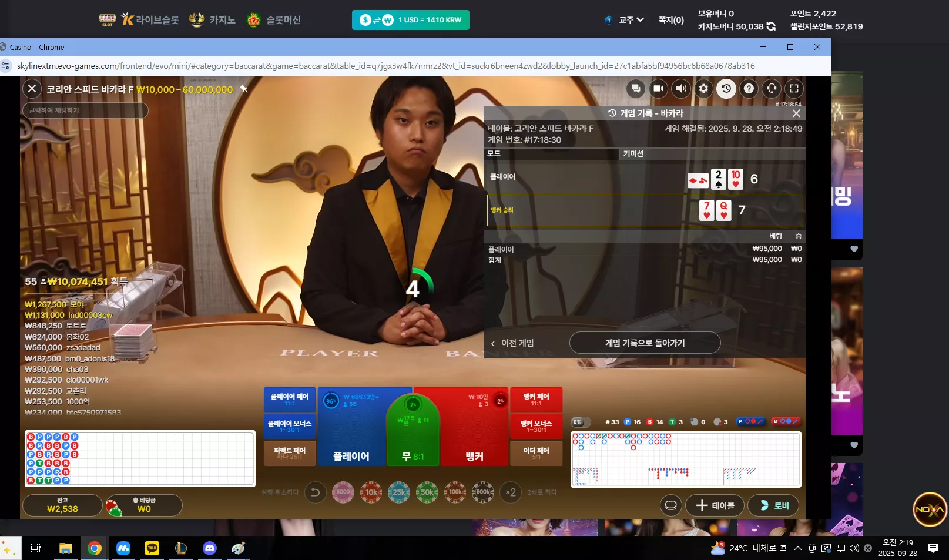Viewport: 949px width, 560px height.
Task: Bet on Either Pair 5:1
Action: click(536, 453)
